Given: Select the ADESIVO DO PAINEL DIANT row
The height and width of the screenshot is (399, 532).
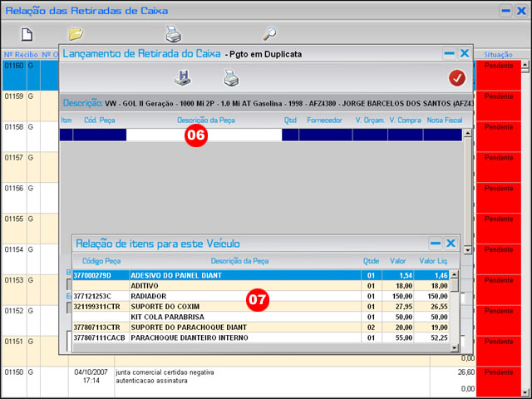Looking at the screenshot, I should click(216, 274).
